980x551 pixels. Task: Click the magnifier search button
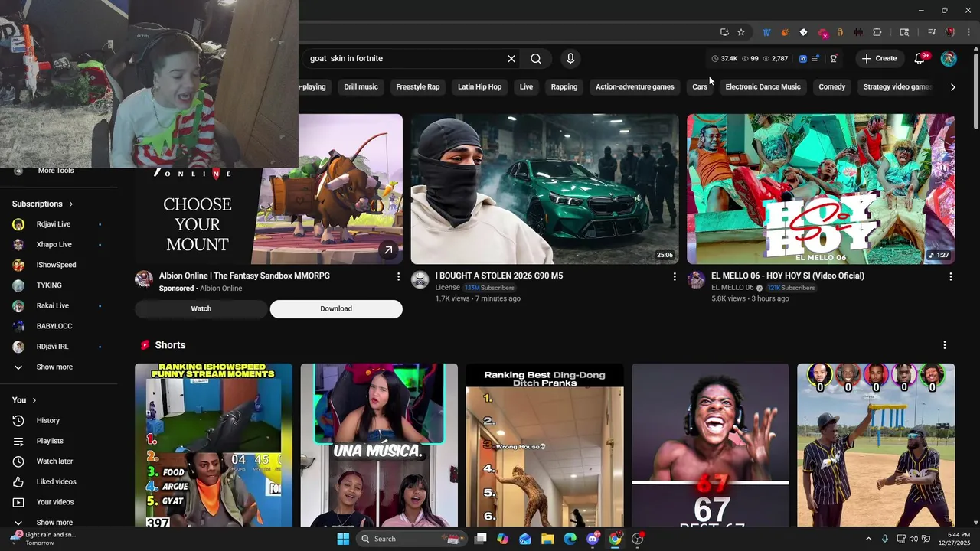pyautogui.click(x=536, y=59)
